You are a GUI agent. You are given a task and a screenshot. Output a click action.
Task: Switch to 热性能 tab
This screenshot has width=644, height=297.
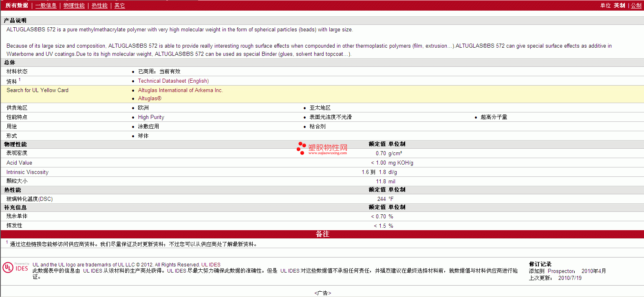(99, 5)
